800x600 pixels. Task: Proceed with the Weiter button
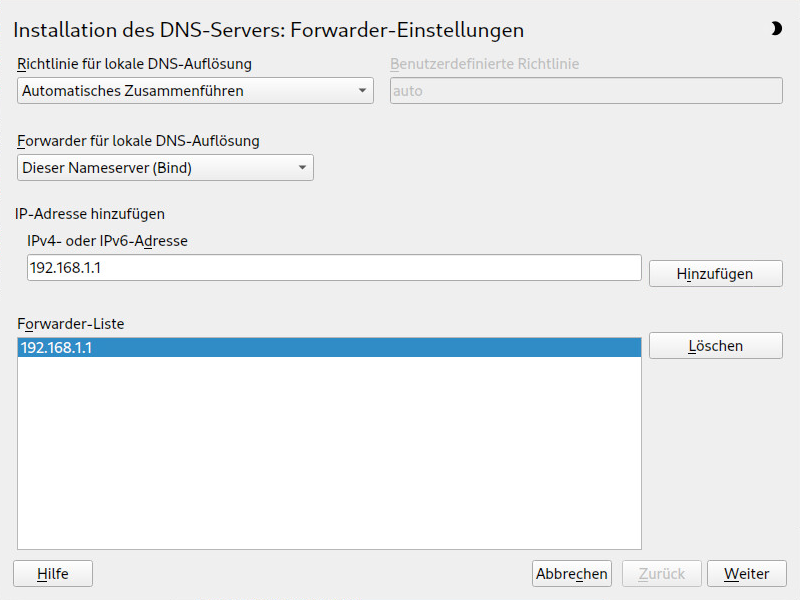pyautogui.click(x=747, y=574)
